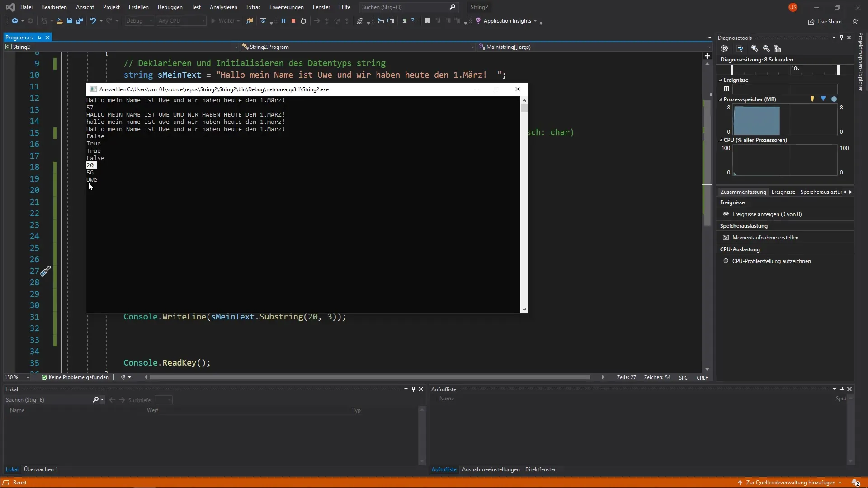868x488 pixels.
Task: Click the Save All toolbar icon
Action: [x=80, y=21]
